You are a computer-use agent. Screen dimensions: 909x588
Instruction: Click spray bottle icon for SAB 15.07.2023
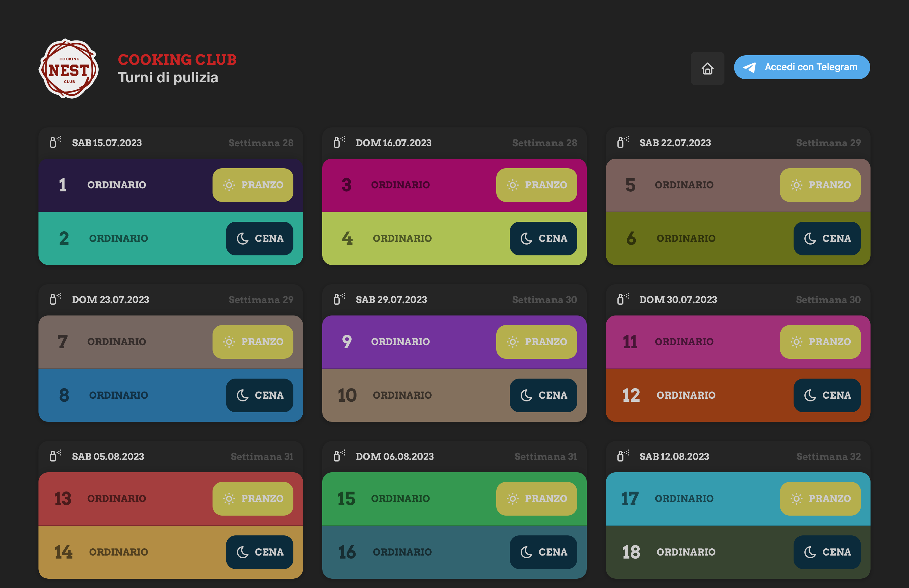coord(55,142)
